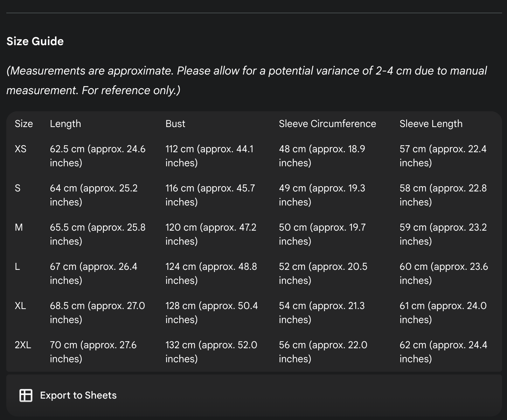Click the M size row label
507x420 pixels.
(19, 227)
